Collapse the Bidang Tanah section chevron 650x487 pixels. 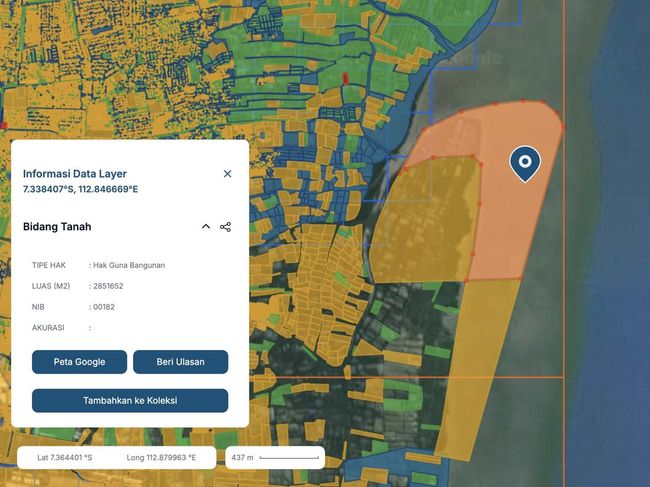(206, 227)
